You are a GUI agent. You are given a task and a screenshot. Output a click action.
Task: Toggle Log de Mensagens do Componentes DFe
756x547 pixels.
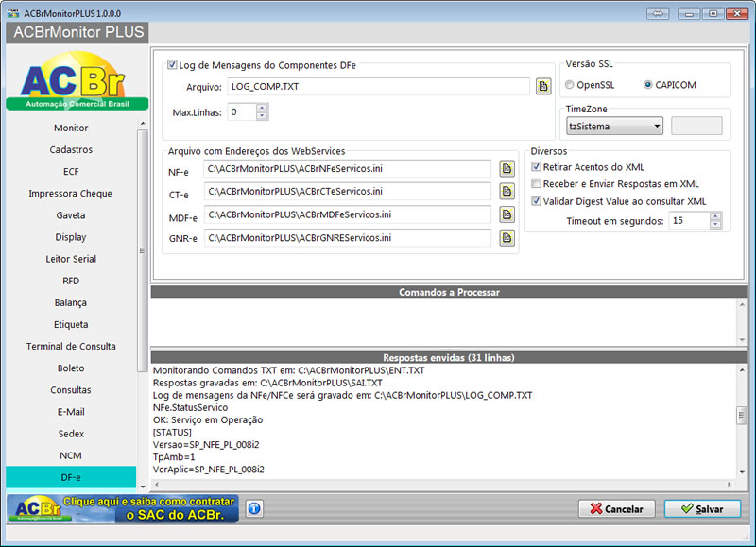click(x=172, y=64)
